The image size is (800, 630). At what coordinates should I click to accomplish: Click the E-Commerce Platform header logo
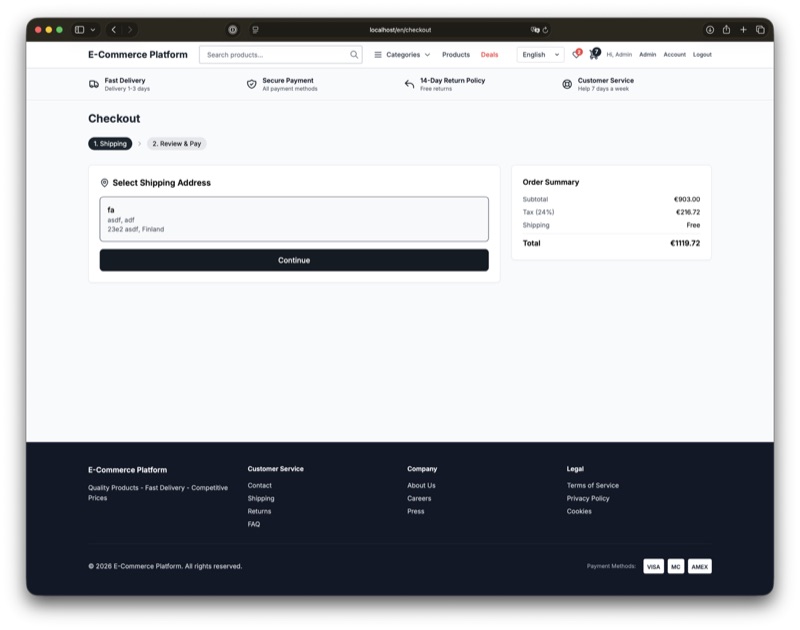(x=138, y=55)
